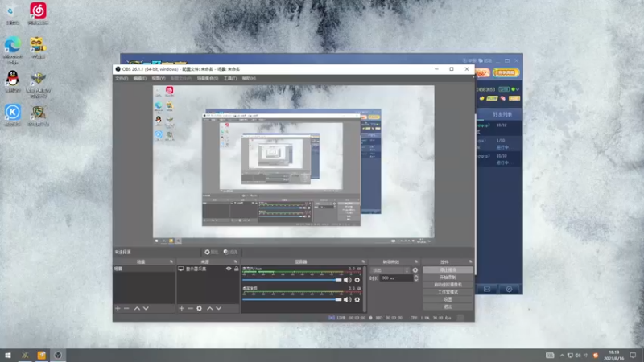Add a new scene with the plus icon in the Scenes panel
Image resolution: width=644 pixels, height=362 pixels.
(118, 308)
